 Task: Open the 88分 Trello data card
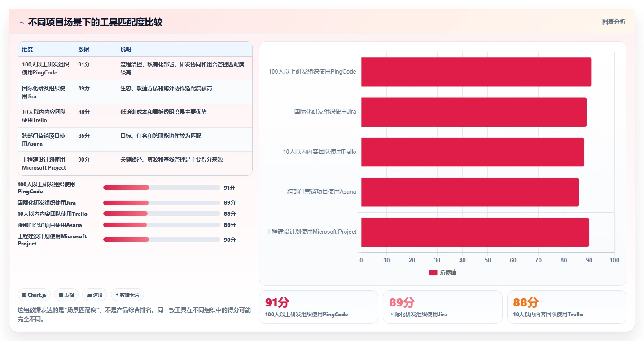click(x=566, y=307)
